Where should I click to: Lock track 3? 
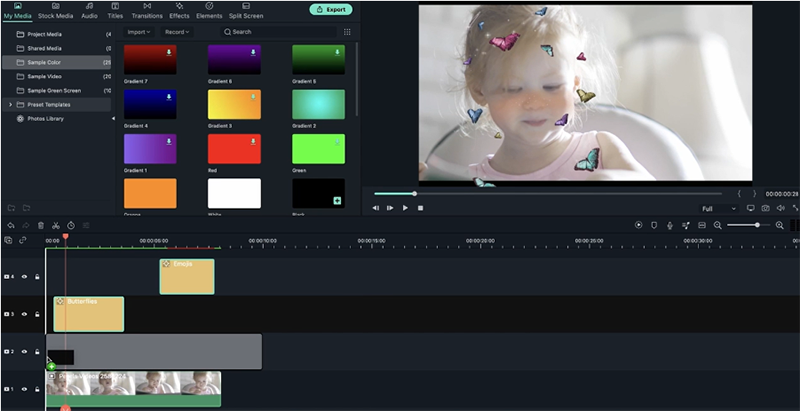coord(37,314)
